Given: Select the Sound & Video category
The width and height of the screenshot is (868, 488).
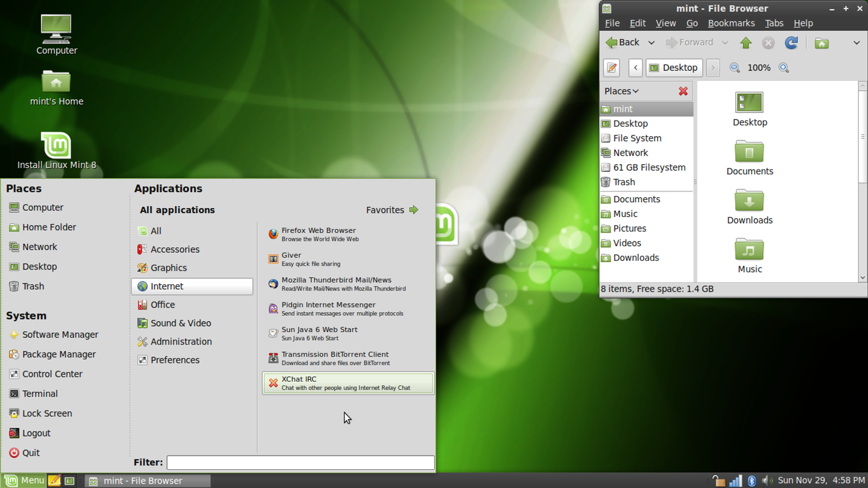Looking at the screenshot, I should pos(192,323).
